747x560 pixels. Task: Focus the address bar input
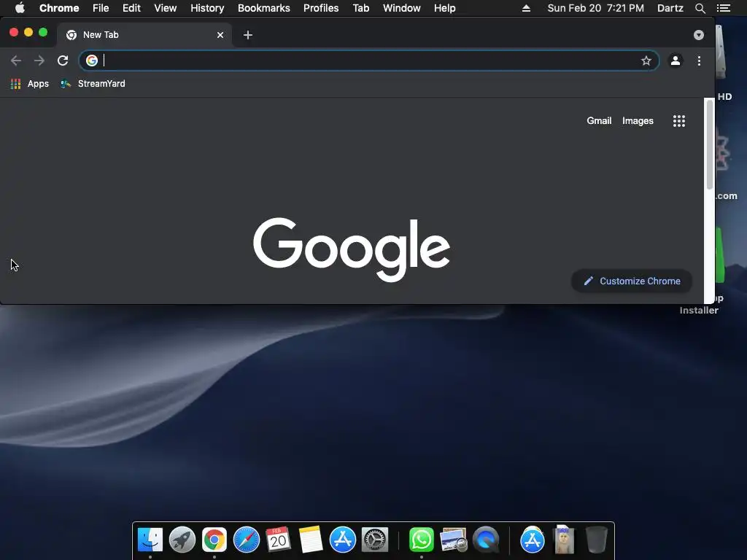[369, 61]
